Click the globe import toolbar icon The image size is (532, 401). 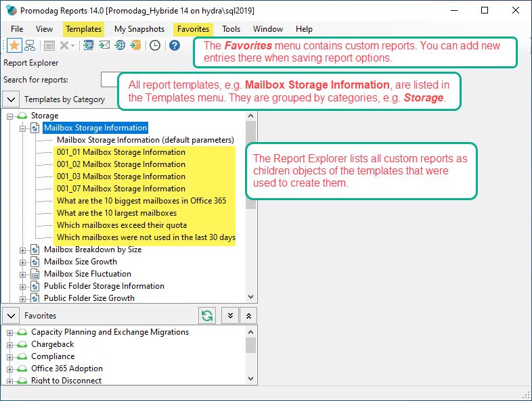tap(119, 45)
